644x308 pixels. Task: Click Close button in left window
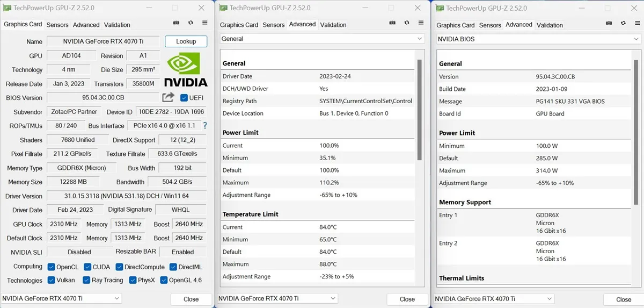pyautogui.click(x=191, y=299)
